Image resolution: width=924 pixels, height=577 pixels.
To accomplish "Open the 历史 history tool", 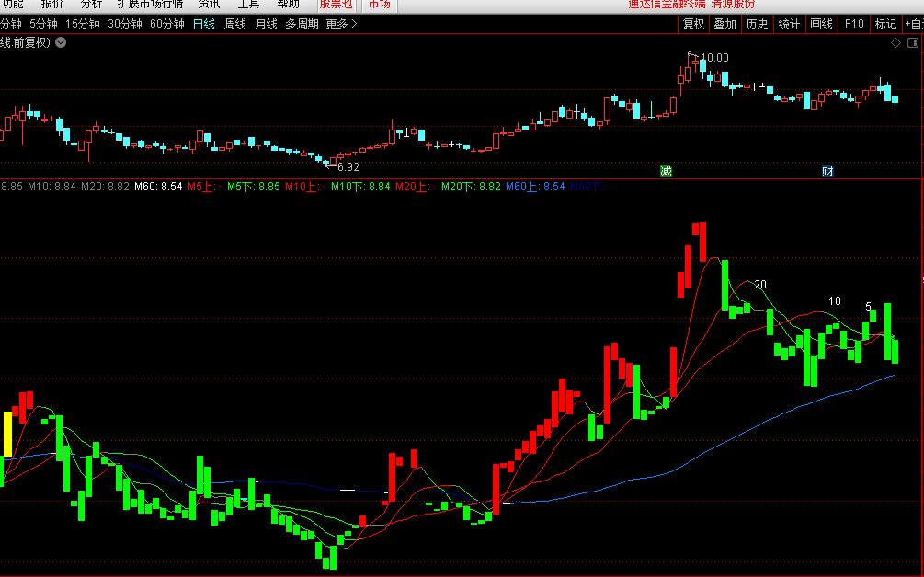I will click(x=757, y=24).
